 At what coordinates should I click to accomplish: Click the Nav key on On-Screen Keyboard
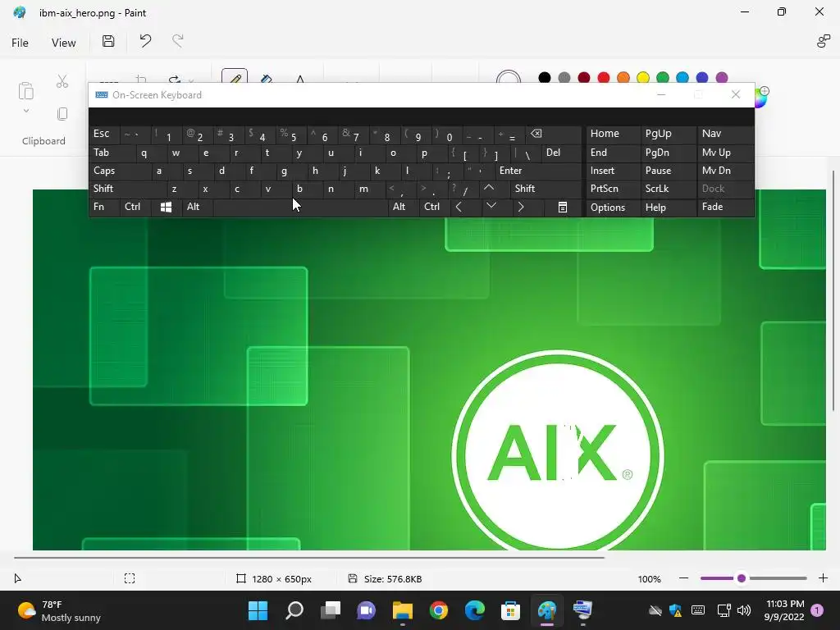point(725,134)
